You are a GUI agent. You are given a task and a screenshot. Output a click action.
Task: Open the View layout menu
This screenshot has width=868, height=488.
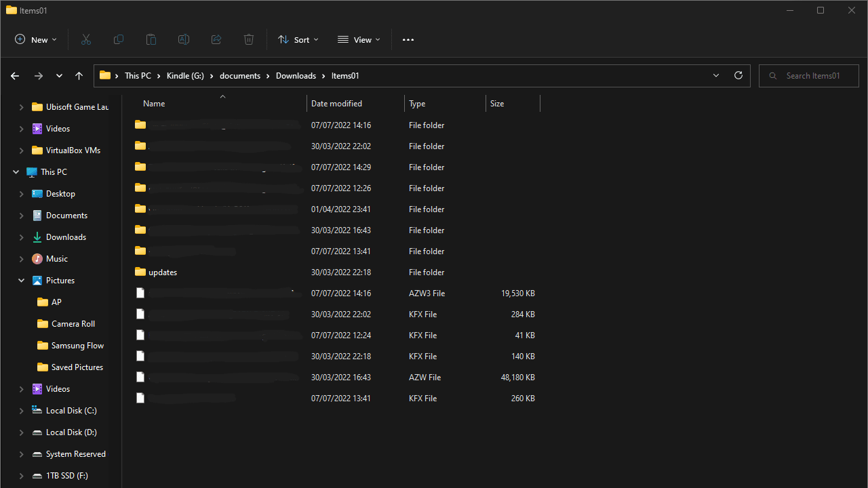point(359,40)
